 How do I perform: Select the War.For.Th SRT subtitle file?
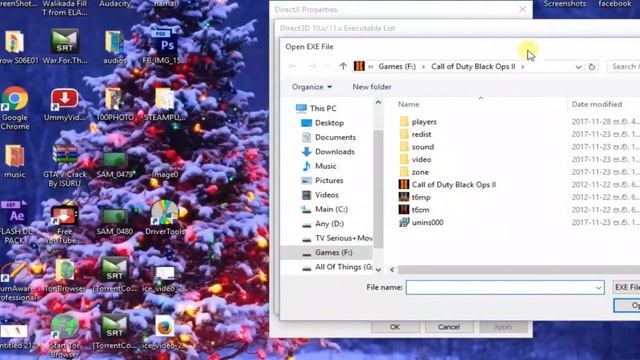coord(64,46)
